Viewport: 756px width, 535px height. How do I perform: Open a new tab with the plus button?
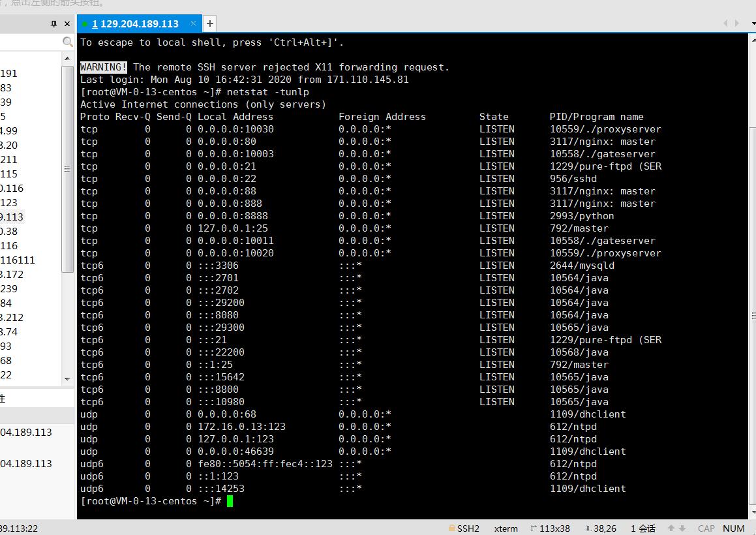(x=210, y=23)
